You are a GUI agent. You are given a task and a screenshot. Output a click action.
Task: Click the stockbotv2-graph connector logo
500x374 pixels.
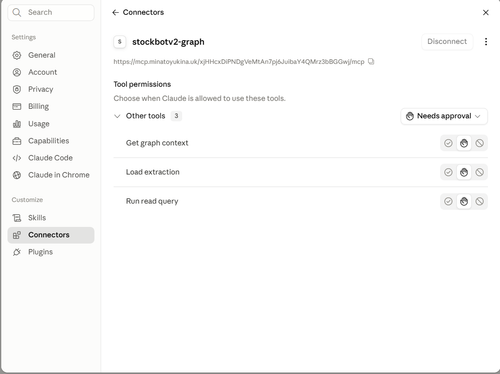coord(120,42)
